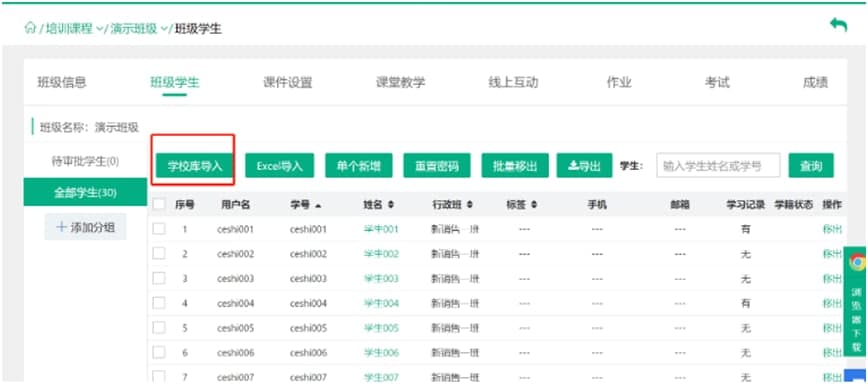The height and width of the screenshot is (386, 868).
Task: Check the box for row ceshi004
Action: 159,303
